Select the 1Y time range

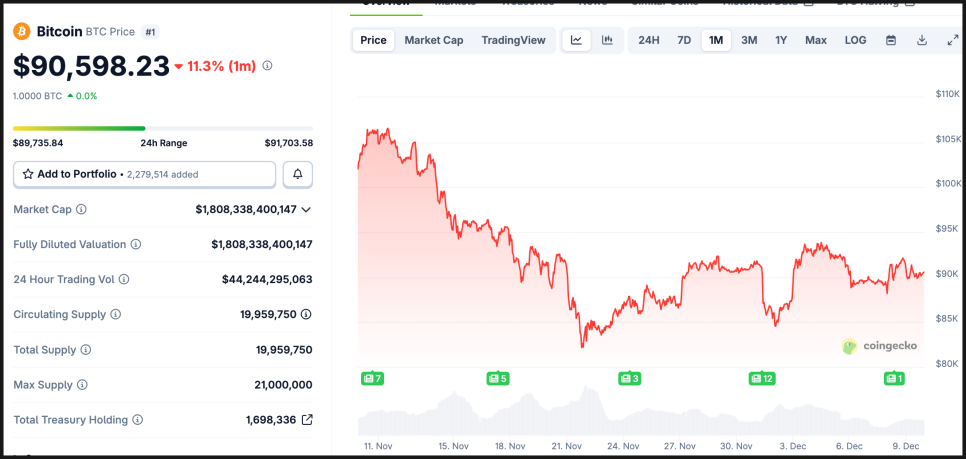(781, 41)
